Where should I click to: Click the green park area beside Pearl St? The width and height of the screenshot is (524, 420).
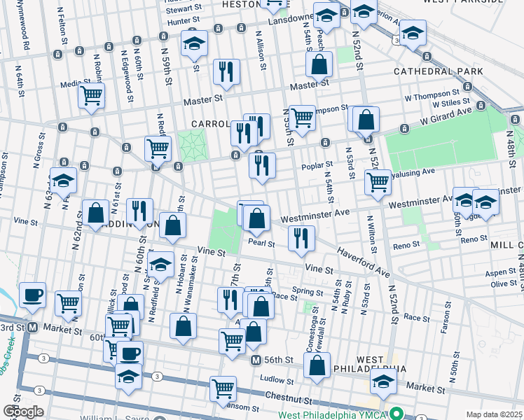[x=224, y=232]
